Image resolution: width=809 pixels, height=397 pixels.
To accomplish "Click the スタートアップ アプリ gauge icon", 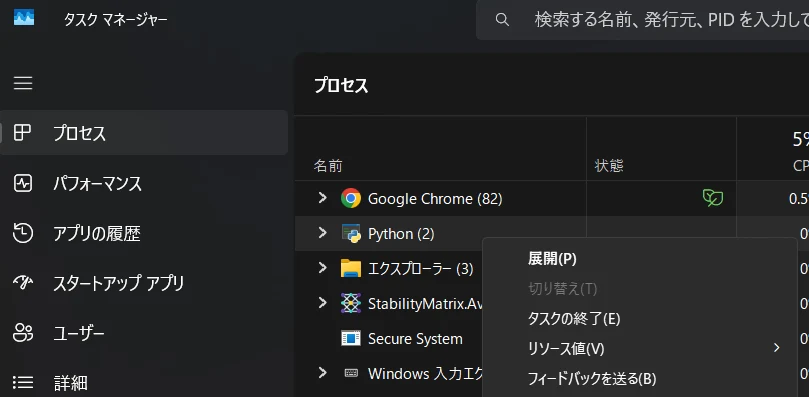I will (23, 282).
